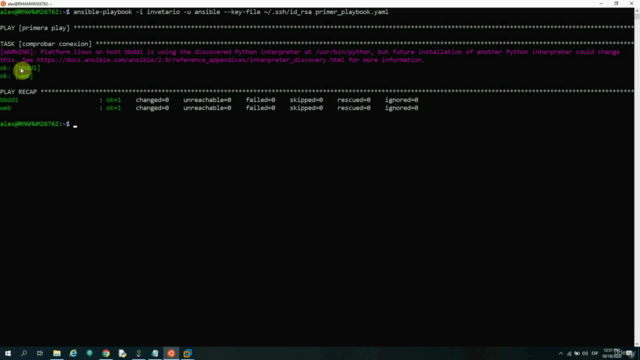Click 'invetario' inventory argument
This screenshot has width=640, height=360.
coord(163,12)
